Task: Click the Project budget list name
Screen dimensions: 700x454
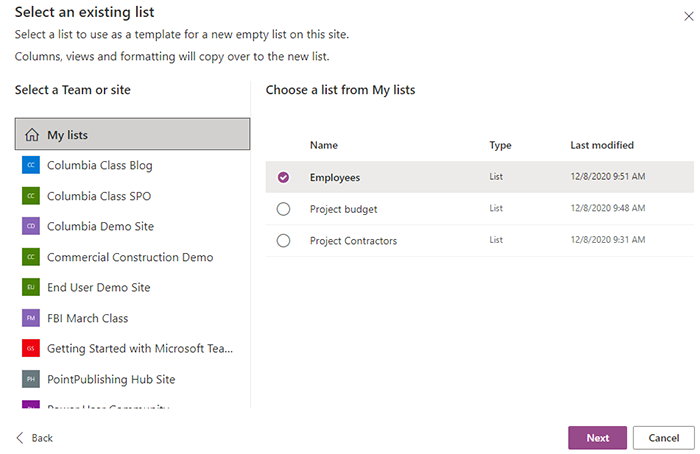Action: point(343,209)
